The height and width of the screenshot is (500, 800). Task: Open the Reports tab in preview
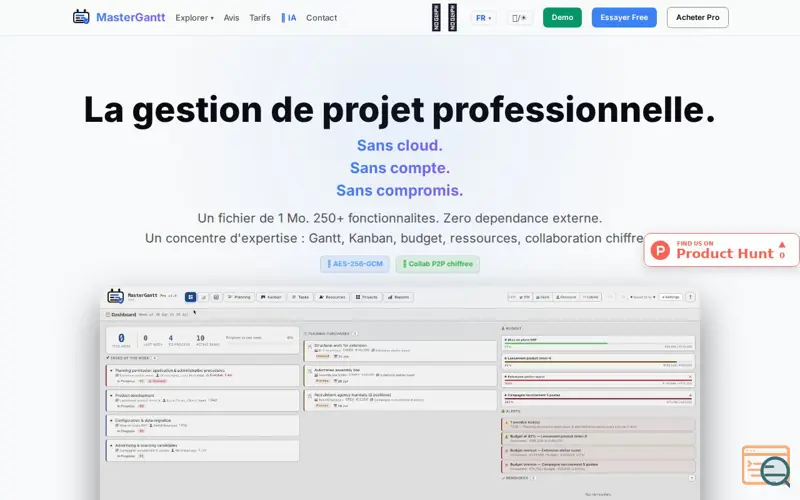pyautogui.click(x=398, y=297)
